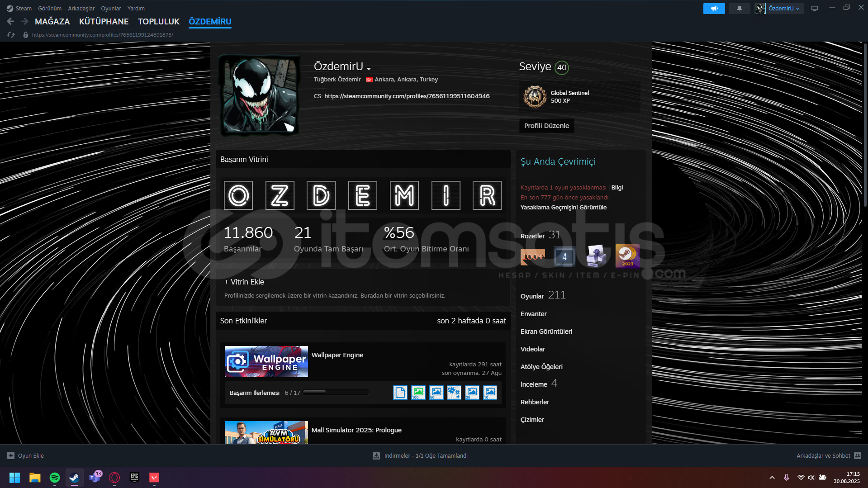The image size is (868, 488).
Task: Go to the KÜTÜPHANE tab
Action: click(x=104, y=22)
